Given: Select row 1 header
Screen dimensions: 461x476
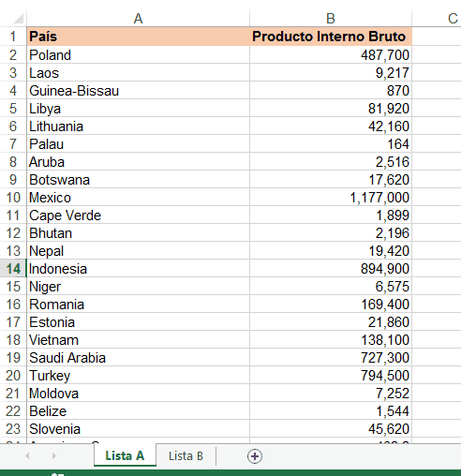Looking at the screenshot, I should click(13, 37).
